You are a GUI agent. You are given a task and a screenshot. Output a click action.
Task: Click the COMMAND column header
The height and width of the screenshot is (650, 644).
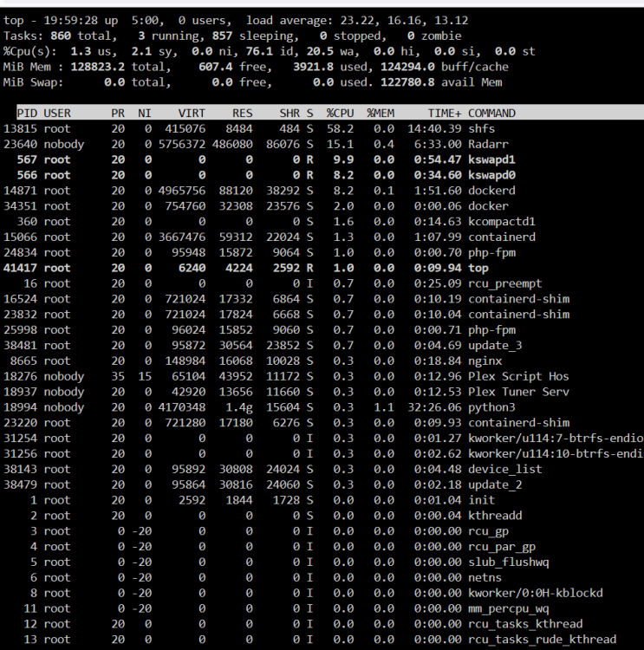pos(491,114)
